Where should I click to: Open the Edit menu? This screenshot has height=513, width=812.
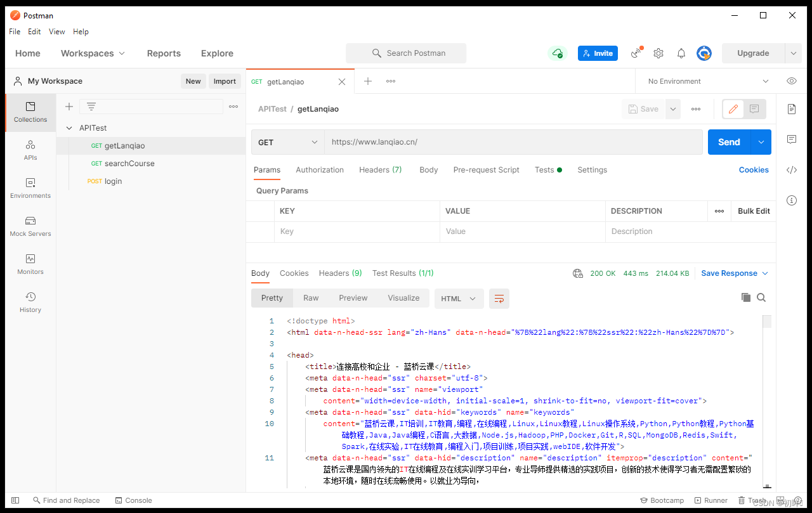34,32
